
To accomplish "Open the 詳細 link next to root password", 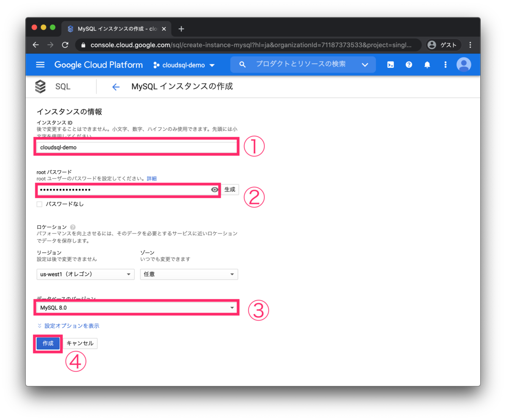I will pyautogui.click(x=151, y=178).
